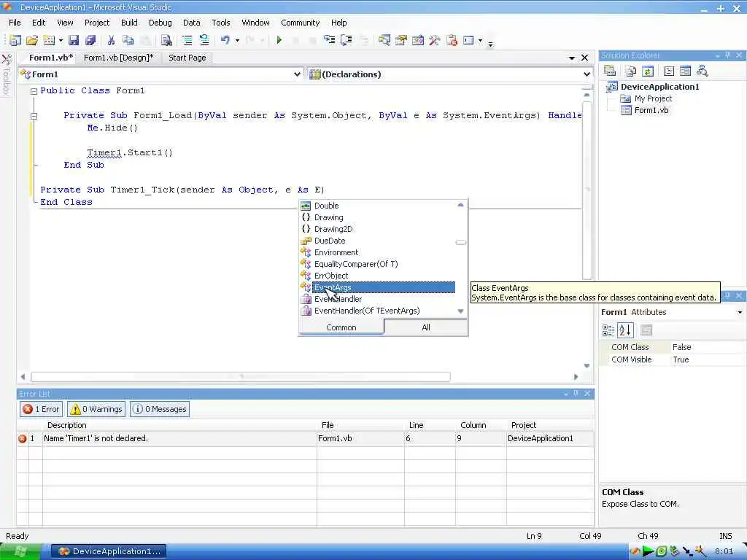Viewport: 747px width, 560px height.
Task: Toggle the 0 Messages filter button
Action: (160, 409)
